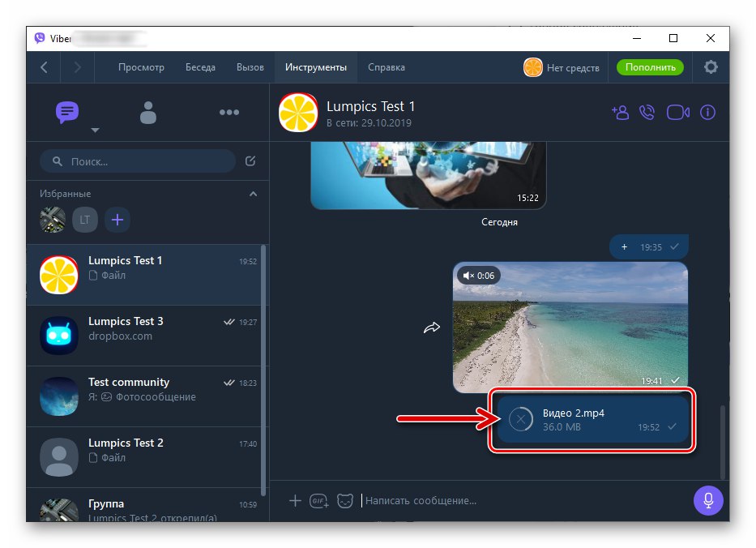The width and height of the screenshot is (756, 548).
Task: Collapse the Избранные favorites section
Action: click(x=253, y=194)
